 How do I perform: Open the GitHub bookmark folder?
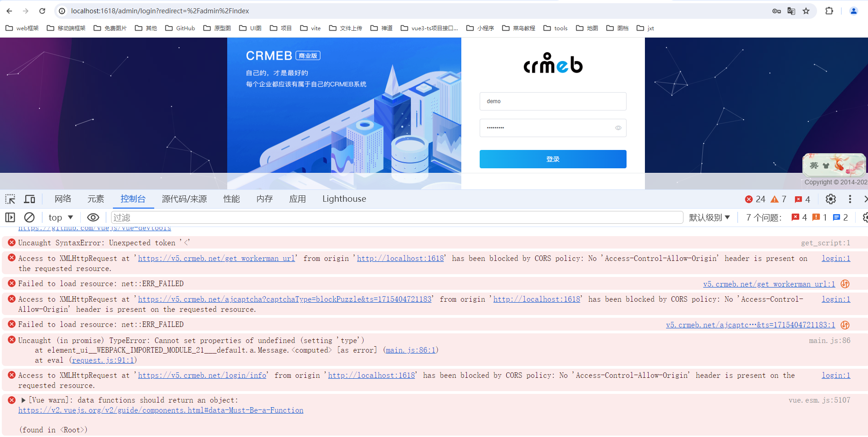(180, 28)
